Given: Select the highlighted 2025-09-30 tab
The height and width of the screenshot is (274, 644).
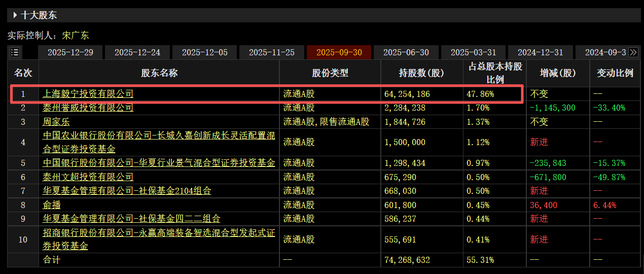Looking at the screenshot, I should click(339, 52).
